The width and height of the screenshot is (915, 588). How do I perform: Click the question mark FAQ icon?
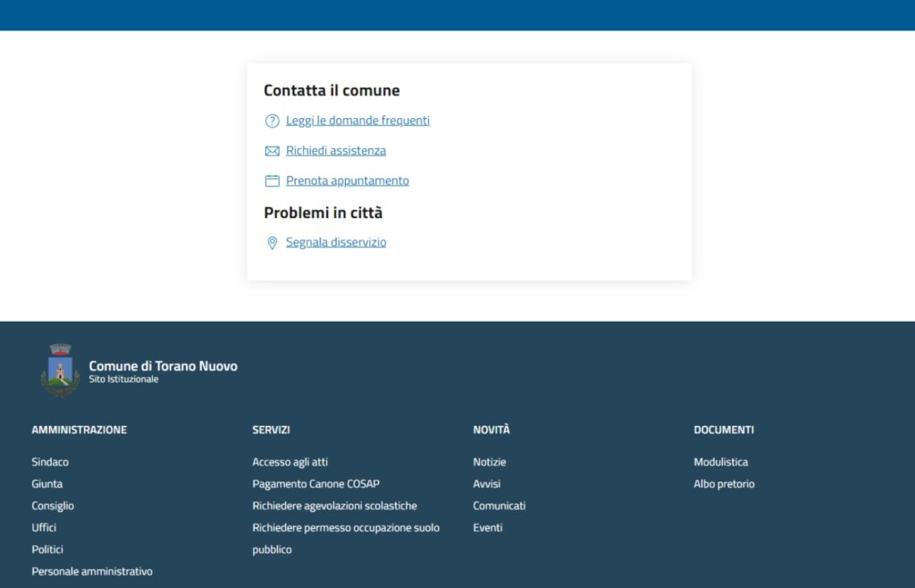[273, 121]
